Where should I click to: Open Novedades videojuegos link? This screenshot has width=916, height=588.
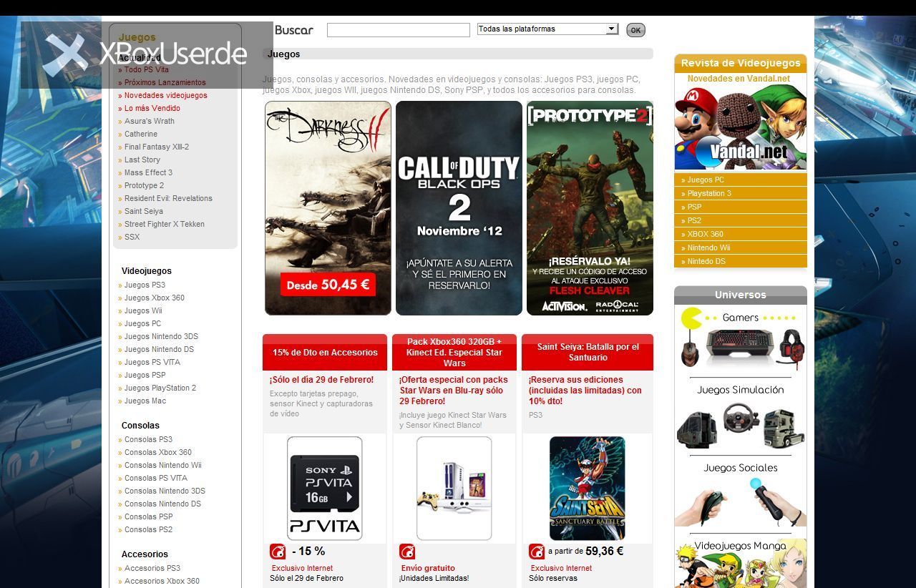pyautogui.click(x=165, y=95)
